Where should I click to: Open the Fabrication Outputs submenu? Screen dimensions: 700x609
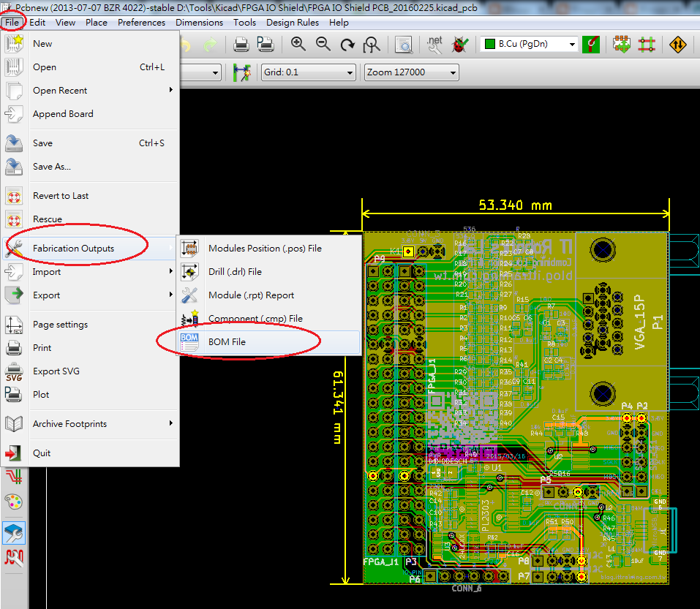[x=89, y=249]
